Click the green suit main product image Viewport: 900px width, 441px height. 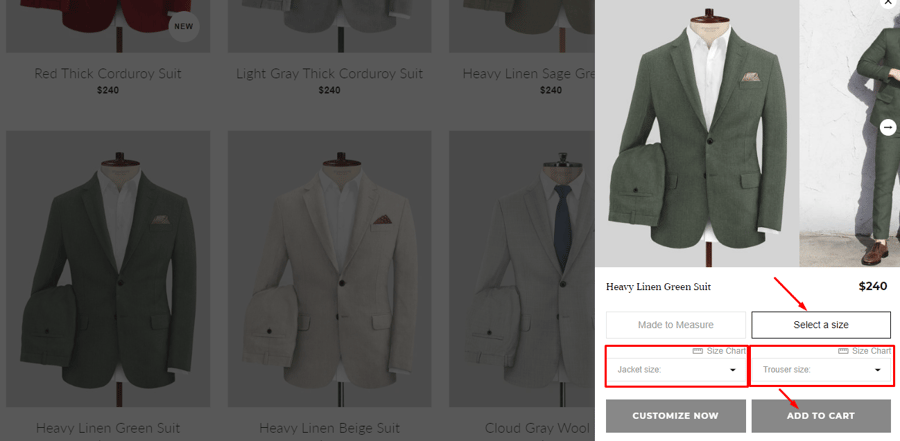[x=697, y=133]
